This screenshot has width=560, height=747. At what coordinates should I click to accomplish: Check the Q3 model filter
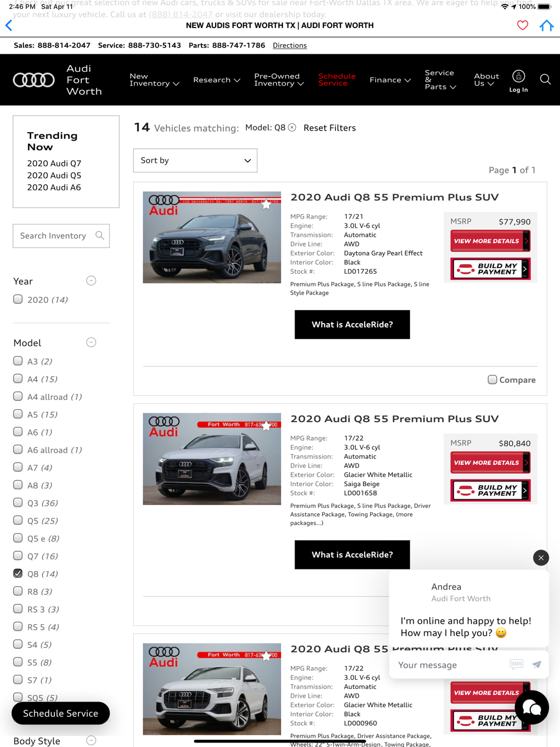tap(18, 502)
